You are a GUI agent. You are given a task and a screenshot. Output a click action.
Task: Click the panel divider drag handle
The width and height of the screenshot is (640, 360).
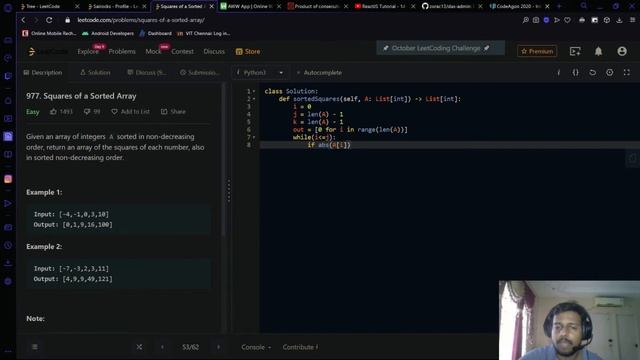coord(229,190)
